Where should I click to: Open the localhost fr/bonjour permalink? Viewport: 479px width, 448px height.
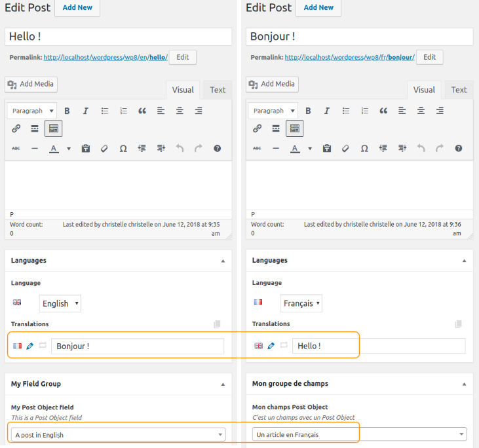pos(349,57)
